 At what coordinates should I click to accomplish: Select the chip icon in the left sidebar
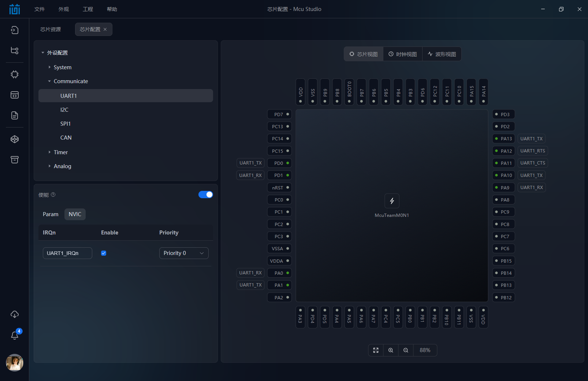pyautogui.click(x=15, y=74)
